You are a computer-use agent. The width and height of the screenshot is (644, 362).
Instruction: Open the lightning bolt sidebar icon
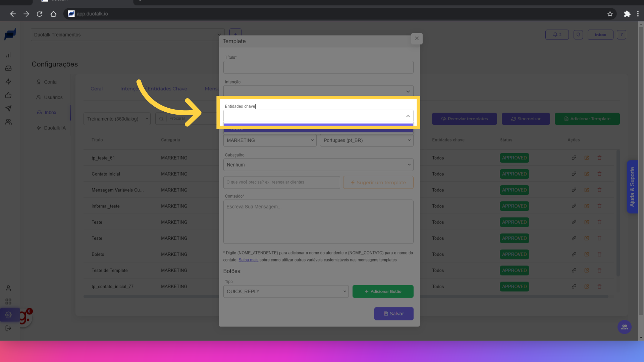[8, 82]
